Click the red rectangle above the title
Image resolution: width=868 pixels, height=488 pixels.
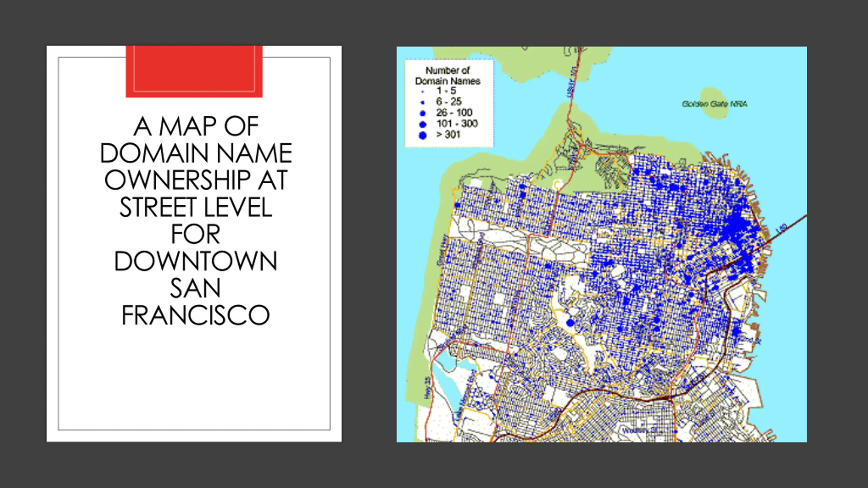pos(194,72)
